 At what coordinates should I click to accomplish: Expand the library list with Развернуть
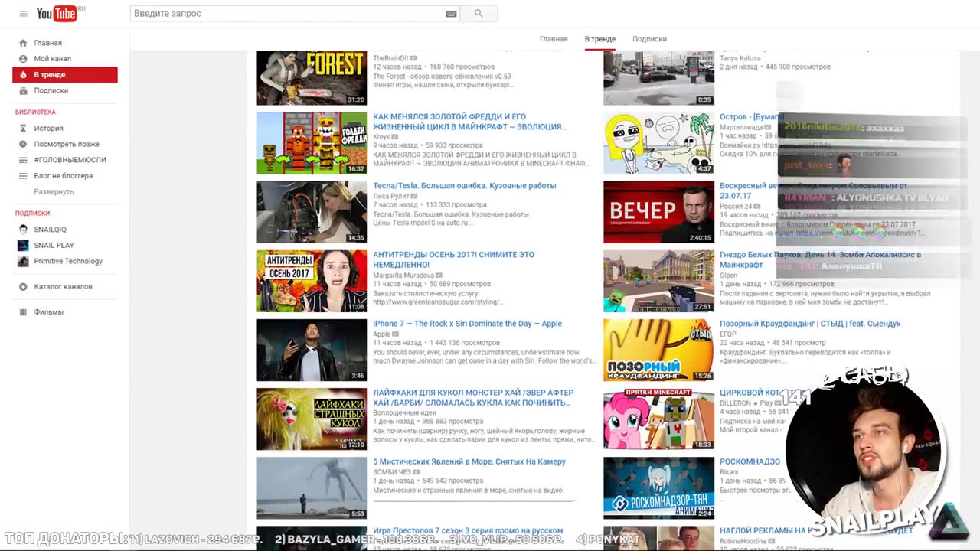coord(54,191)
